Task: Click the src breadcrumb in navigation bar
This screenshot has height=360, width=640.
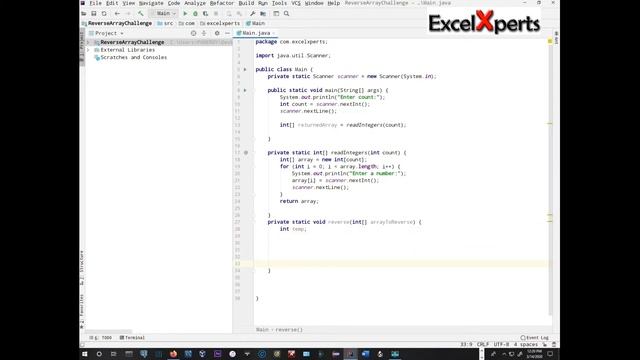Action: click(x=166, y=23)
